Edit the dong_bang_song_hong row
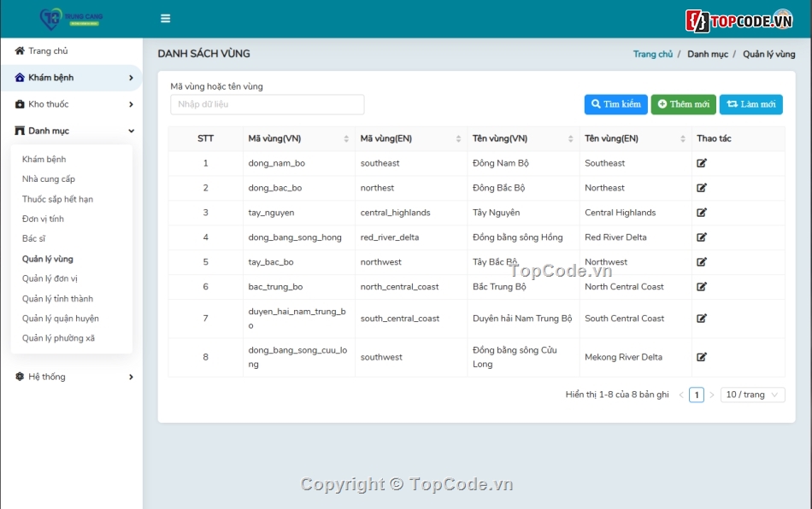The image size is (812, 509). coord(702,237)
